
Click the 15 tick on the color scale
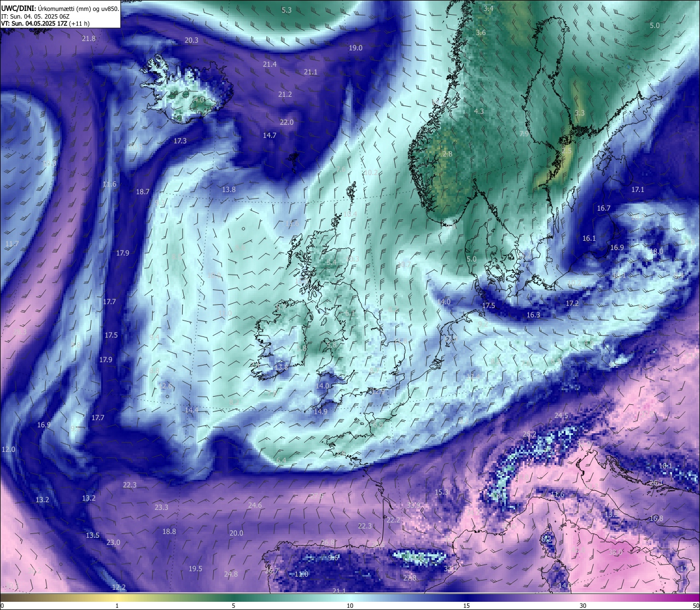click(x=466, y=606)
